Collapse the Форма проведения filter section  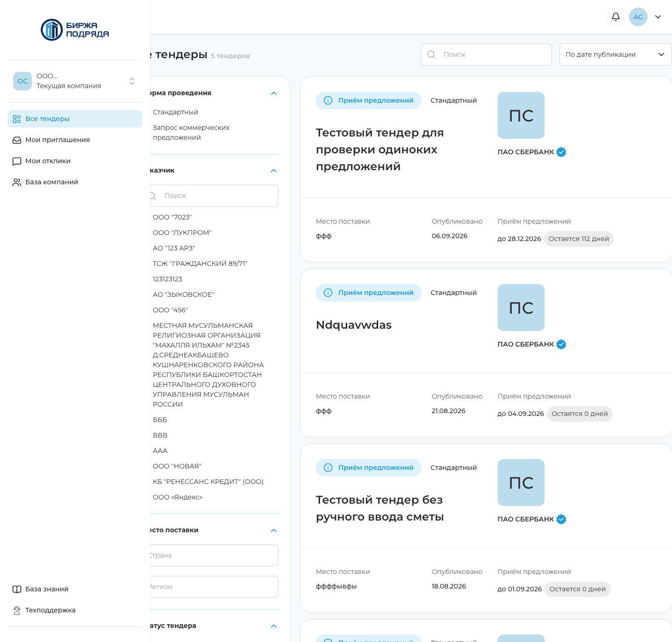pyautogui.click(x=274, y=93)
